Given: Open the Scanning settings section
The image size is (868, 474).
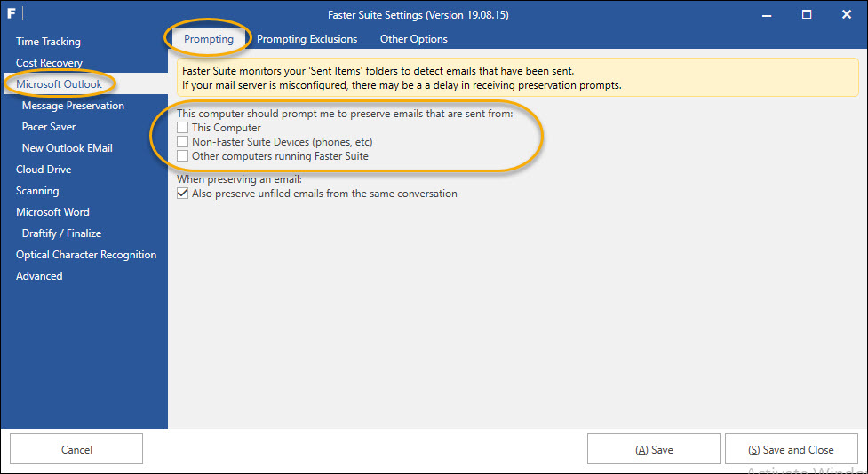Looking at the screenshot, I should [37, 191].
